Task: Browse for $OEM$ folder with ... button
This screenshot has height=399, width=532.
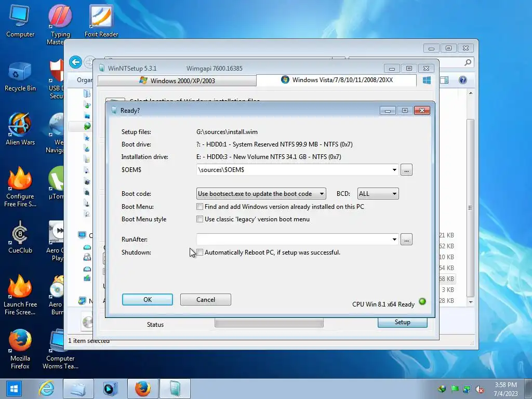Action: click(406, 170)
